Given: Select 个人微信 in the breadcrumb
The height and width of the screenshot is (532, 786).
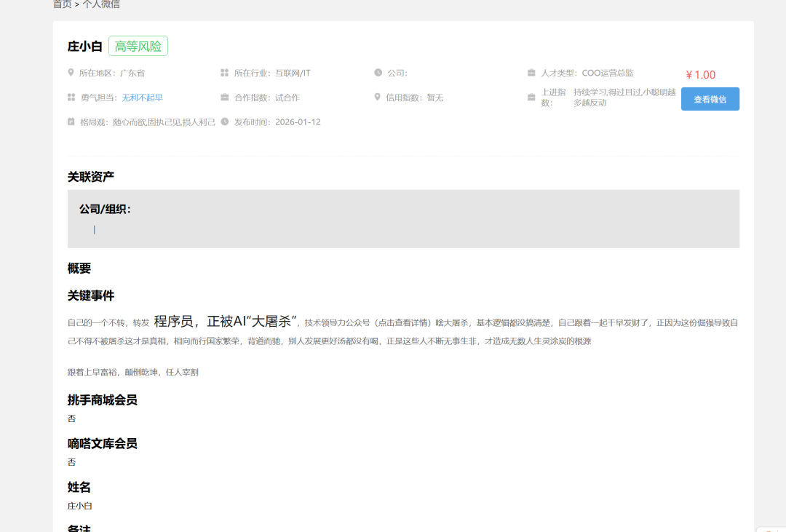Looking at the screenshot, I should (100, 4).
